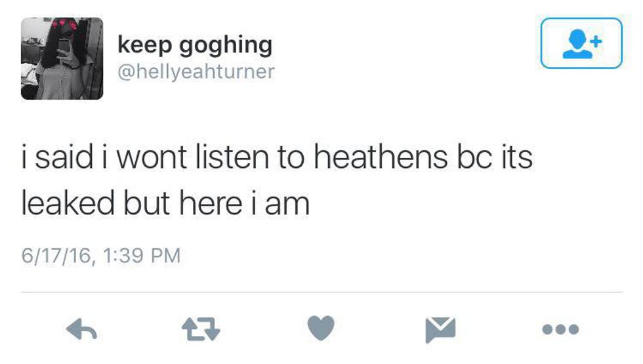This screenshot has height=364, width=643.
Task: Open the keep goghing display name
Action: coord(195,46)
